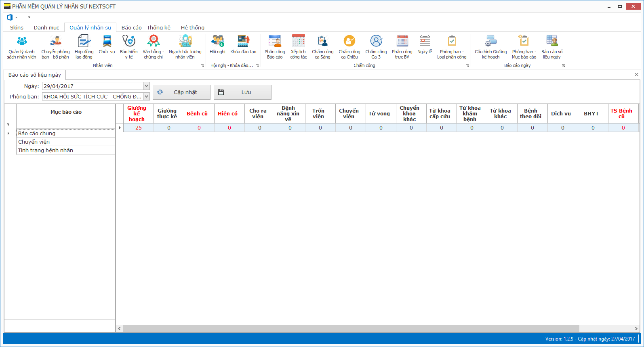Image resolution: width=644 pixels, height=347 pixels.
Task: Open Phân công Báo cáo
Action: pyautogui.click(x=275, y=47)
